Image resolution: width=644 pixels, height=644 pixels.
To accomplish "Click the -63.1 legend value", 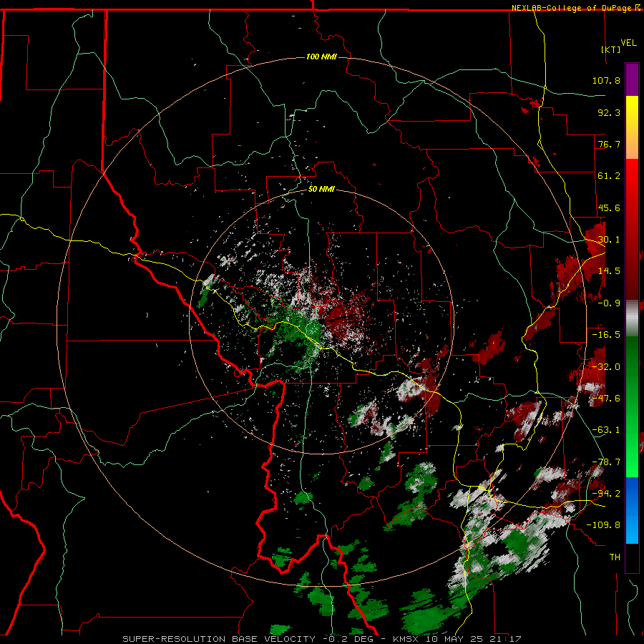I will coord(606,430).
